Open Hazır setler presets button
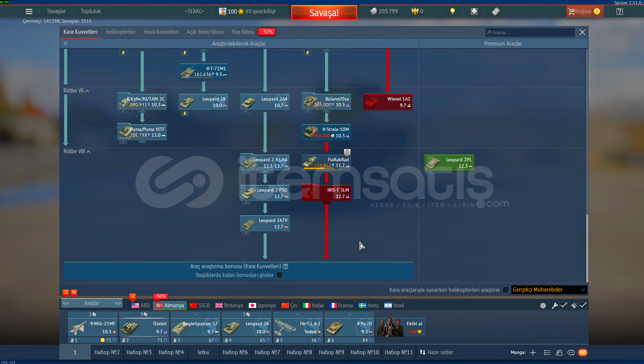Image resolution: width=644 pixels, height=364 pixels. coord(436,353)
